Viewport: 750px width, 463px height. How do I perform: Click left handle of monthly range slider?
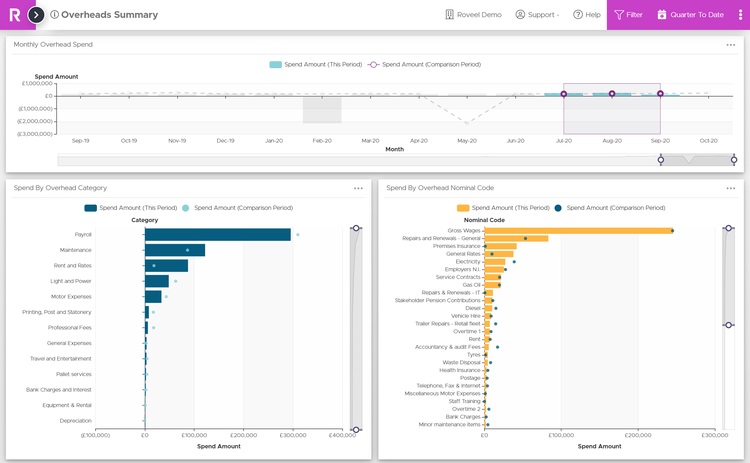[660, 160]
